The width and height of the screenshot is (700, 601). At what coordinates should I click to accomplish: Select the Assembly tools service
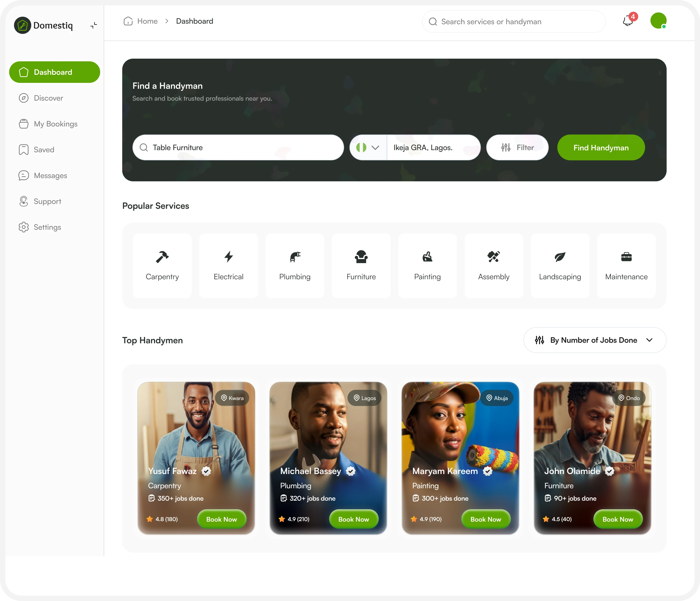(x=493, y=266)
